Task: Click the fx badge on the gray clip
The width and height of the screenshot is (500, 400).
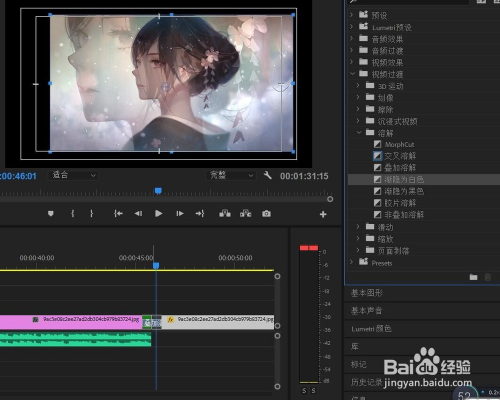Action: [170, 320]
